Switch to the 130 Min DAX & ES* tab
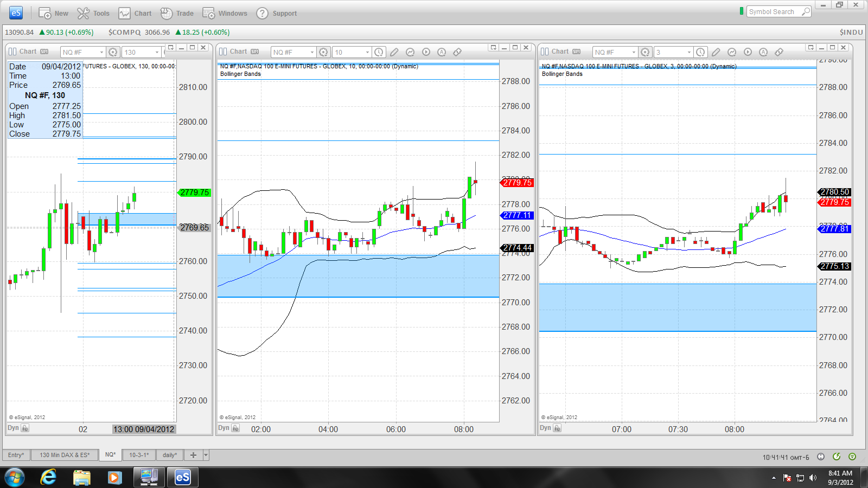The width and height of the screenshot is (868, 488). point(65,455)
